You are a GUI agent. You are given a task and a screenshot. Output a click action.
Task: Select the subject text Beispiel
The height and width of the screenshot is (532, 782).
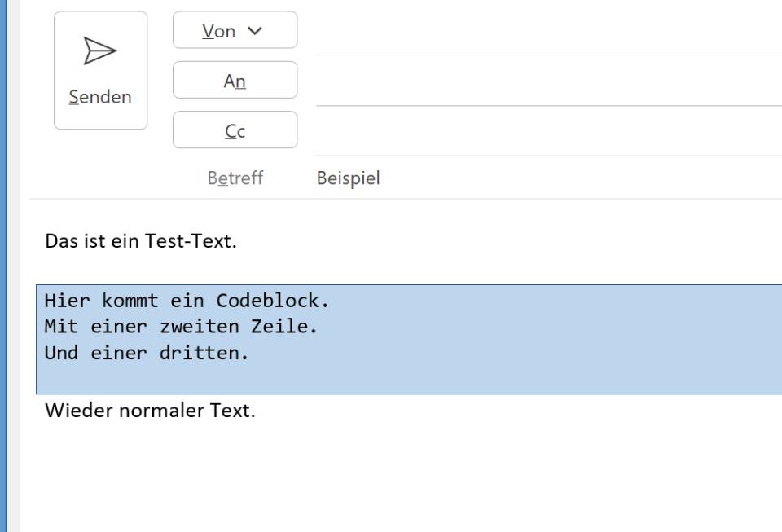[x=348, y=178]
